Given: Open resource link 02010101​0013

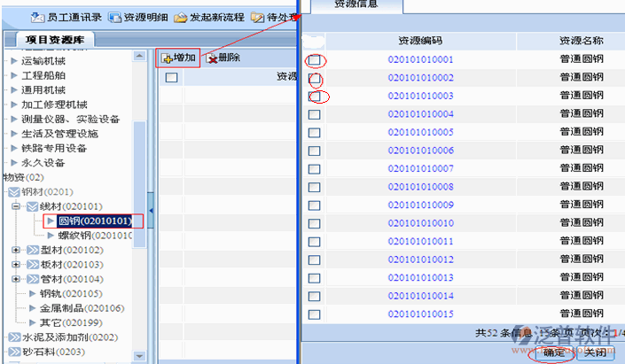Looking at the screenshot, I should point(420,277).
